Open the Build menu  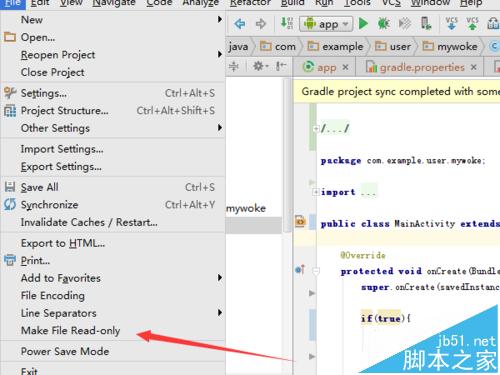coord(293,3)
